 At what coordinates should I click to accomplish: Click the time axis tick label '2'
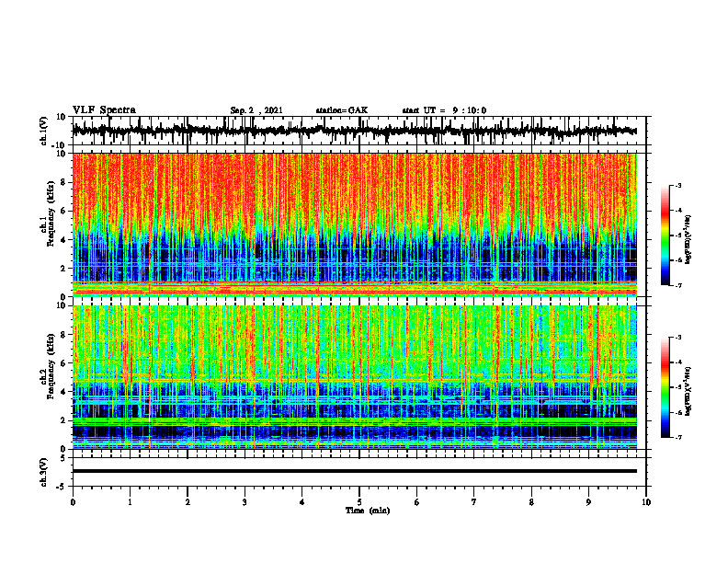click(x=188, y=502)
